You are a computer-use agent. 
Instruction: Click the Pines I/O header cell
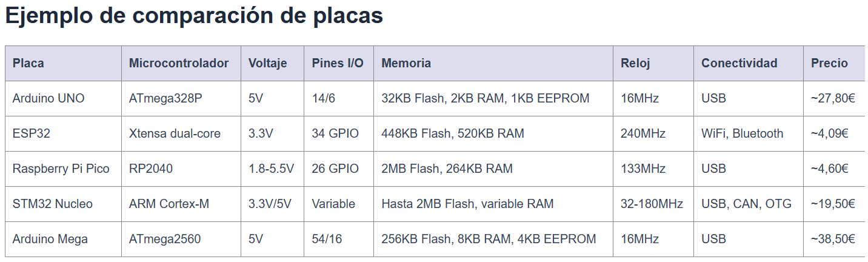(x=338, y=63)
